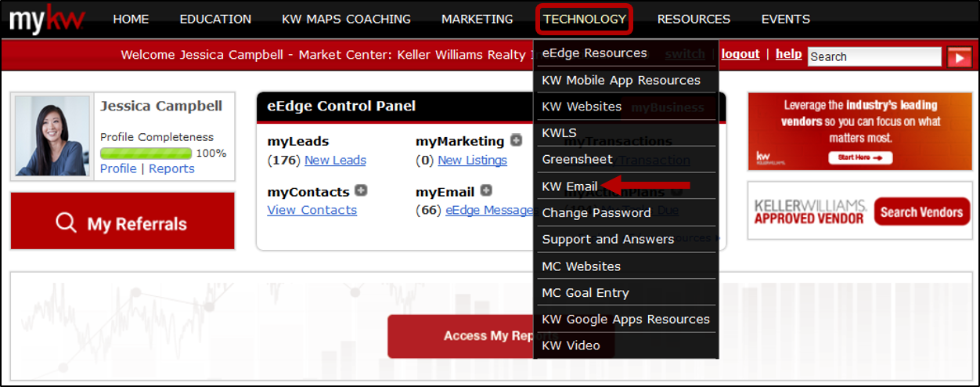
Task: Click the Jessica Campbell name heading
Action: click(161, 107)
